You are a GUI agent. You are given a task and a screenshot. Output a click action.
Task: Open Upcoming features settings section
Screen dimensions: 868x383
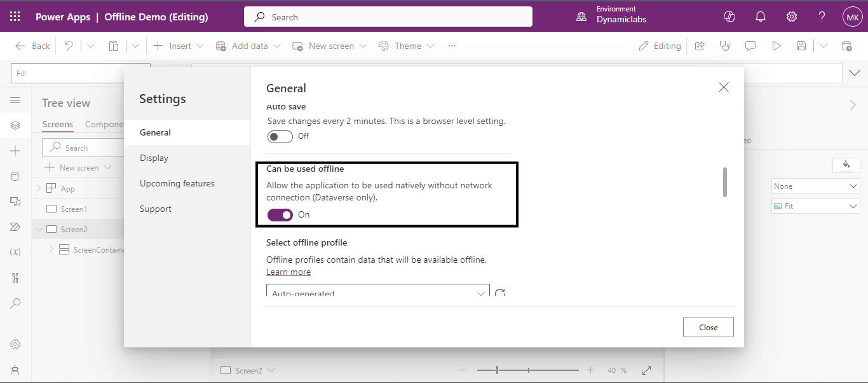(x=177, y=183)
